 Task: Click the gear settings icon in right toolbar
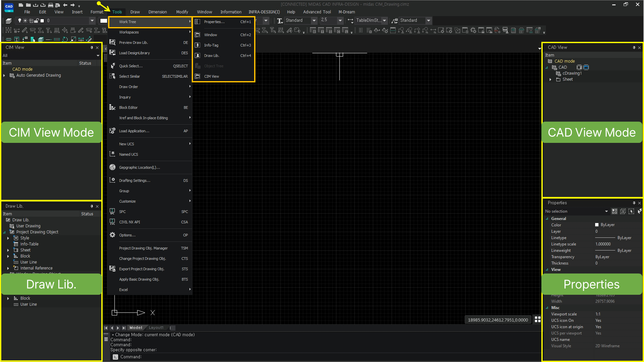(473, 30)
